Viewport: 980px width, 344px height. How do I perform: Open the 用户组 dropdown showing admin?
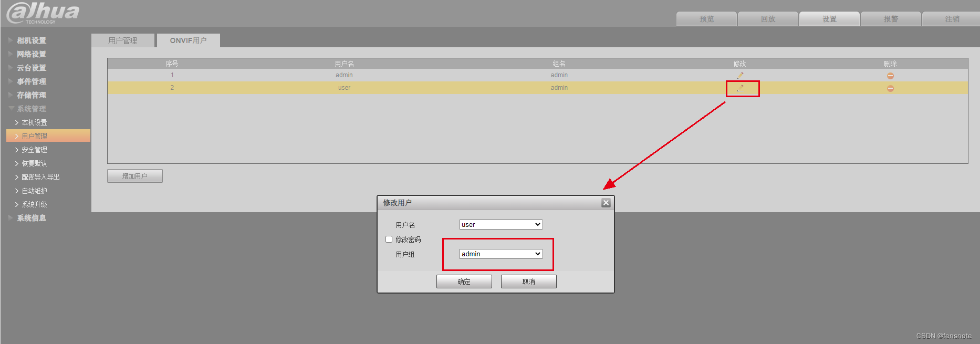[501, 254]
